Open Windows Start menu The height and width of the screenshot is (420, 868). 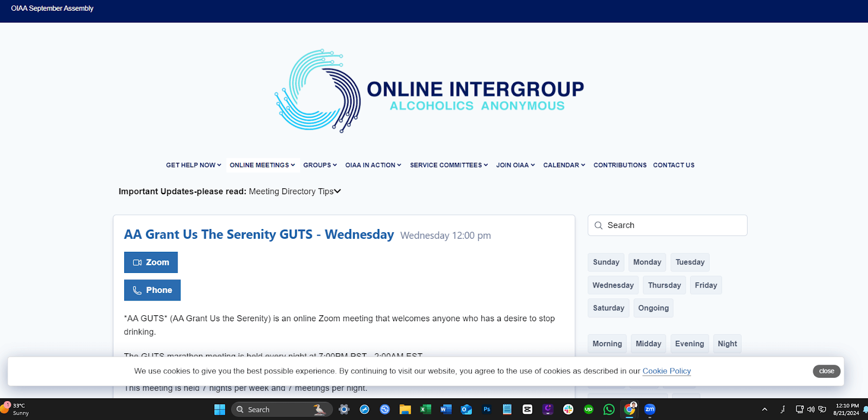pos(220,410)
